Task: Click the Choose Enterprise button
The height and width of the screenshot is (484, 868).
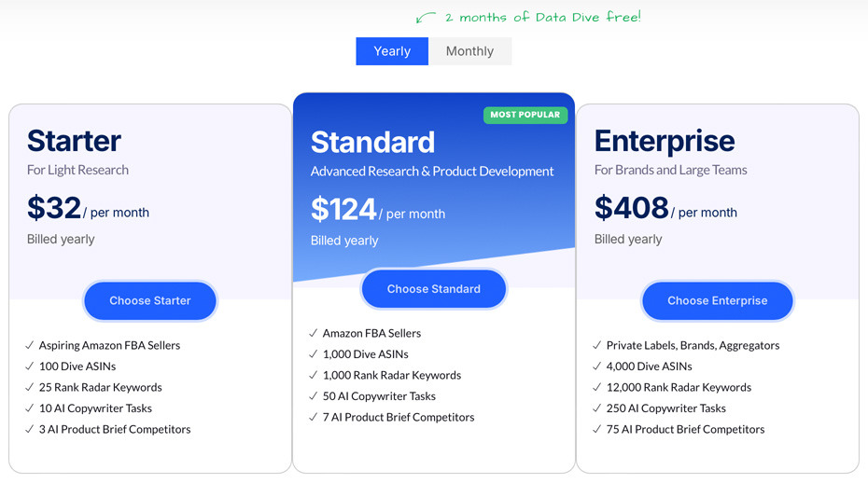Action: click(718, 300)
